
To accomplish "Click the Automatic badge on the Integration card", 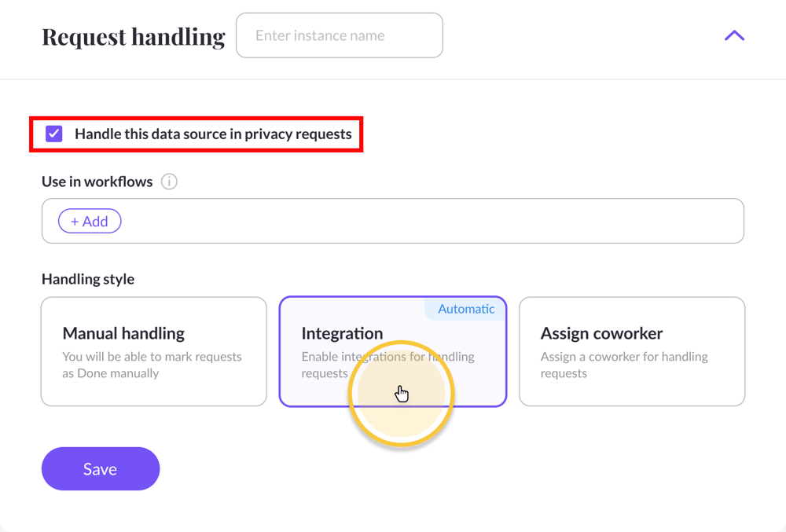I will 465,309.
